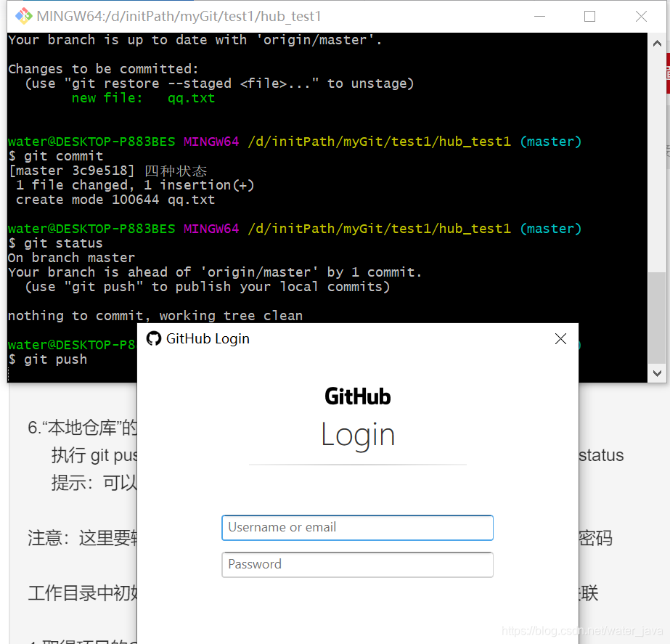Focus the Password field
The height and width of the screenshot is (644, 670).
357,565
